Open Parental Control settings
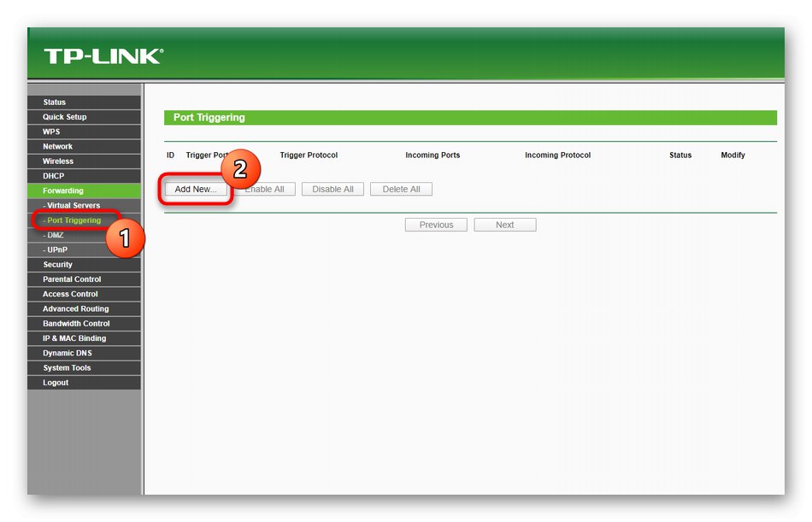Image resolution: width=812 pixels, height=522 pixels. point(84,279)
